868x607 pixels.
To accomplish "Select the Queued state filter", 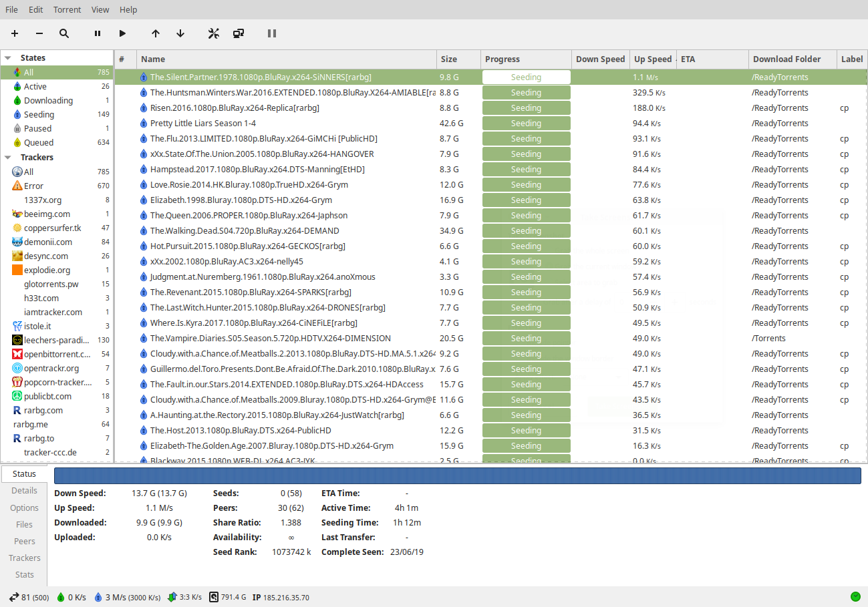I will 57,142.
